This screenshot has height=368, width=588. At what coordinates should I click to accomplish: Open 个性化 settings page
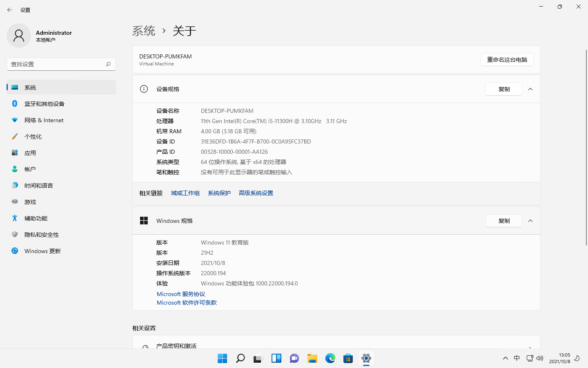(x=61, y=137)
